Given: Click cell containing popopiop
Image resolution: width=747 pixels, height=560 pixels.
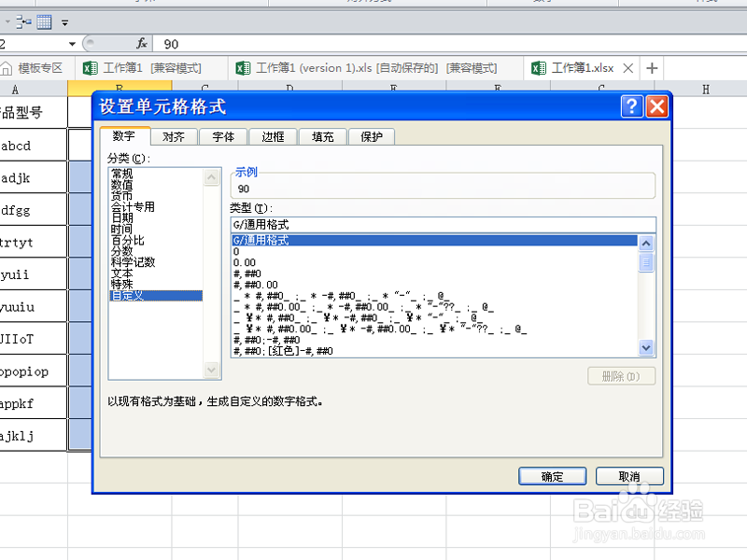Looking at the screenshot, I should tap(34, 371).
